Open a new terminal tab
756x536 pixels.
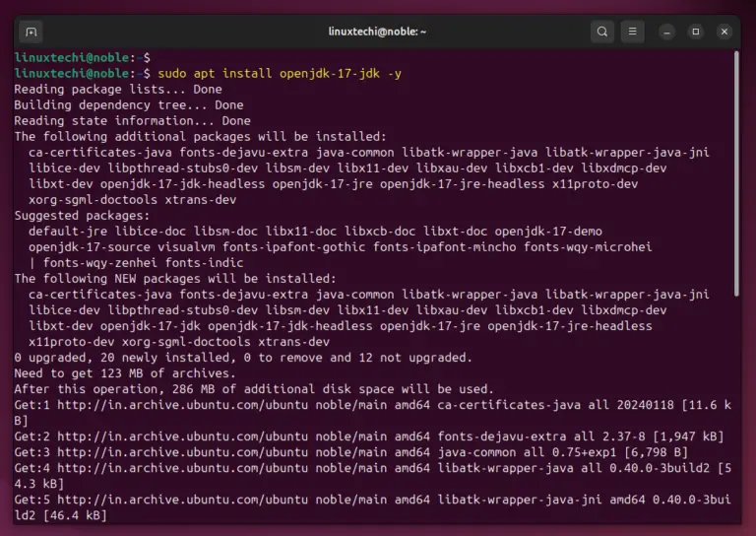point(31,32)
